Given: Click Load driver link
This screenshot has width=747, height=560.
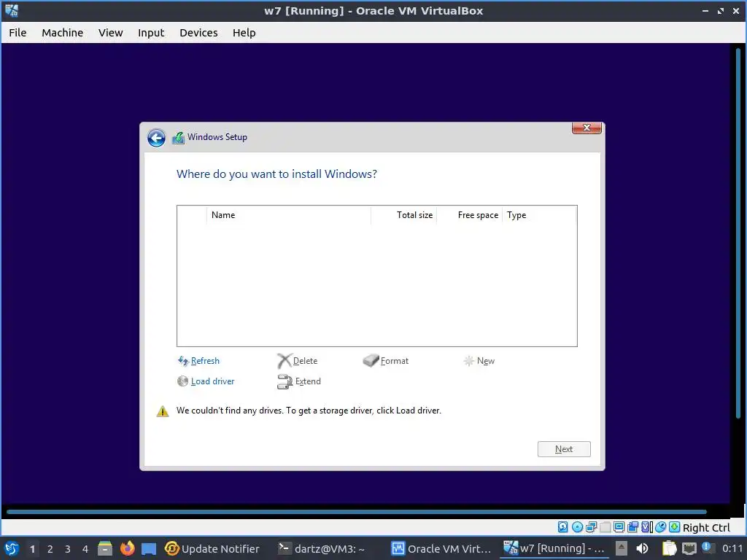Looking at the screenshot, I should point(206,381).
